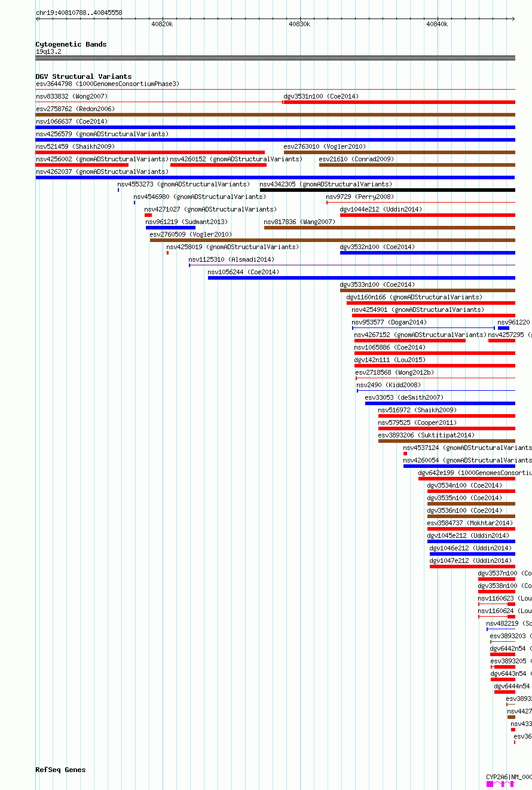Click the DGV Structural Variants track heading
Screen dimensions: 532x790
(x=84, y=76)
